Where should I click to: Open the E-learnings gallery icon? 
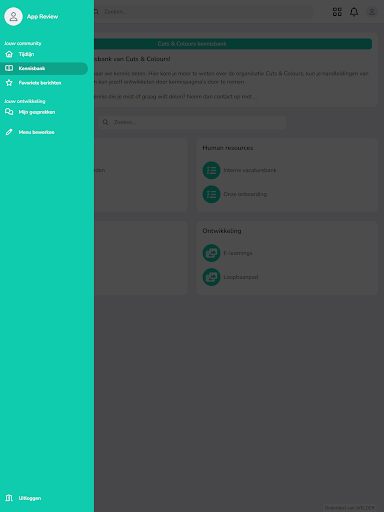211,253
